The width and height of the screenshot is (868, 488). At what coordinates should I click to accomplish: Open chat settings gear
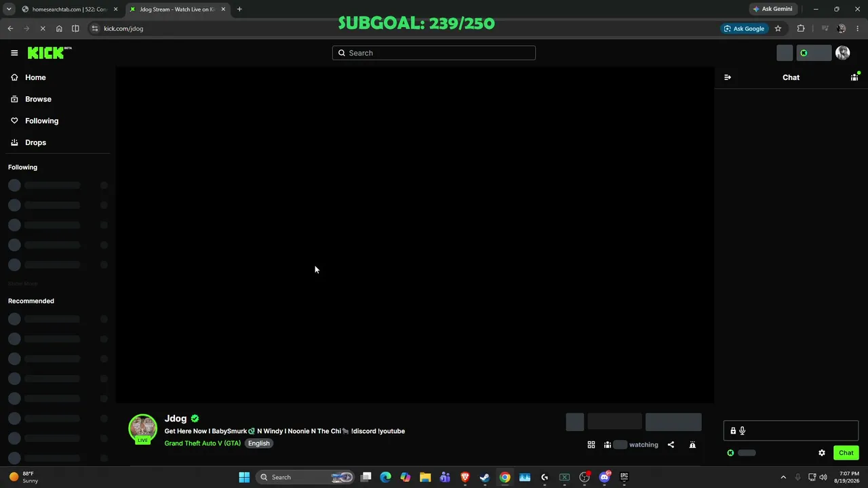[x=822, y=453]
